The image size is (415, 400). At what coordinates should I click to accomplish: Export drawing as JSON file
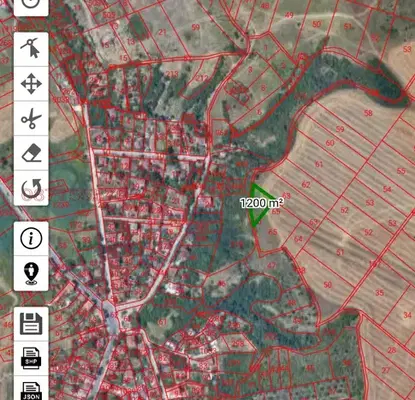(x=31, y=389)
